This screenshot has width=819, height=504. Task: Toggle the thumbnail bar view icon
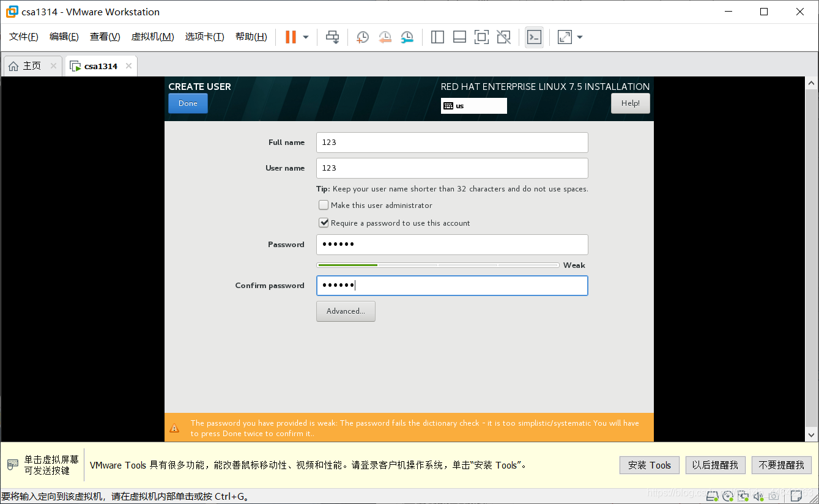pos(459,37)
